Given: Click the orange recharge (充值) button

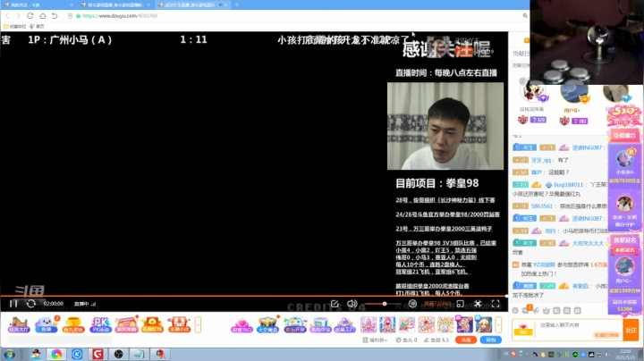Looking at the screenshot, I should pos(466,340).
